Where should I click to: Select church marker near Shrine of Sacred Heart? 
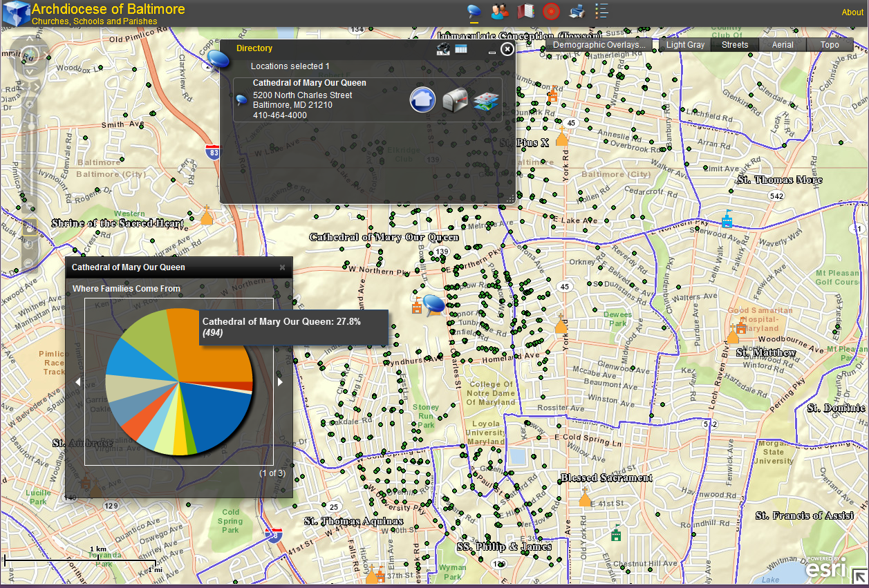(x=206, y=216)
